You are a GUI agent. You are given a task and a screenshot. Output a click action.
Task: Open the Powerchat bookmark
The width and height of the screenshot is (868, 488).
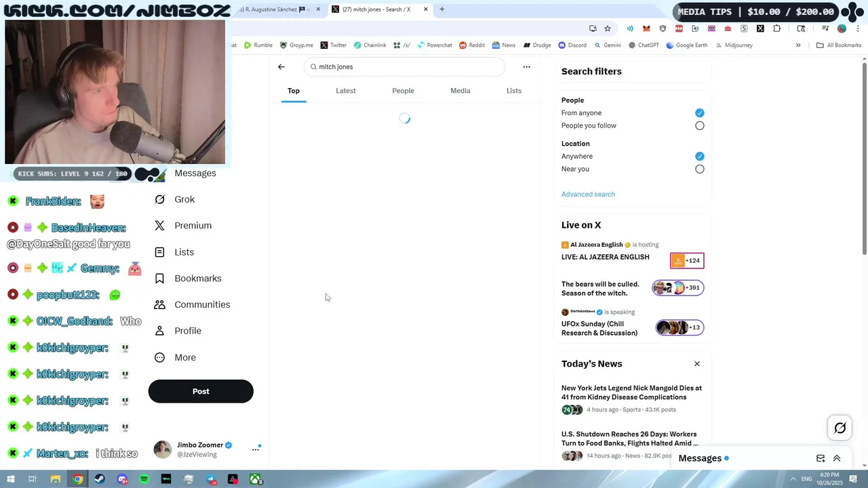435,45
